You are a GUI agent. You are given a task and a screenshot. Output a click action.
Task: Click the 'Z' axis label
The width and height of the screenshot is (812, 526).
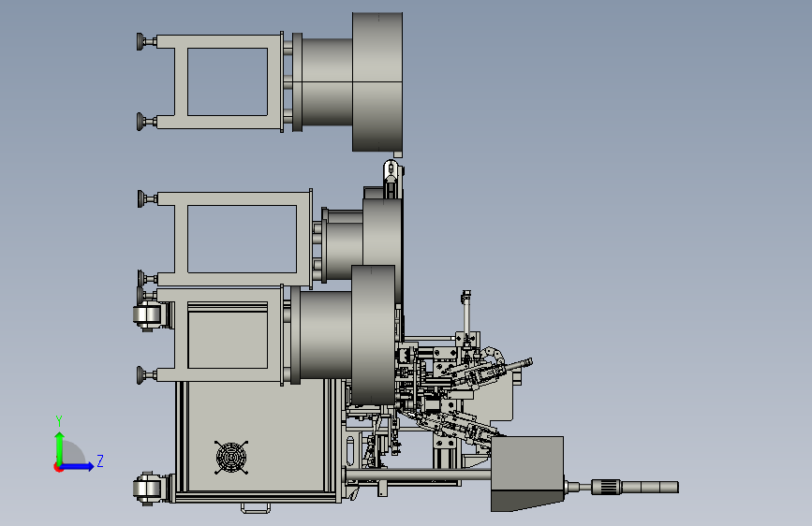tap(100, 460)
